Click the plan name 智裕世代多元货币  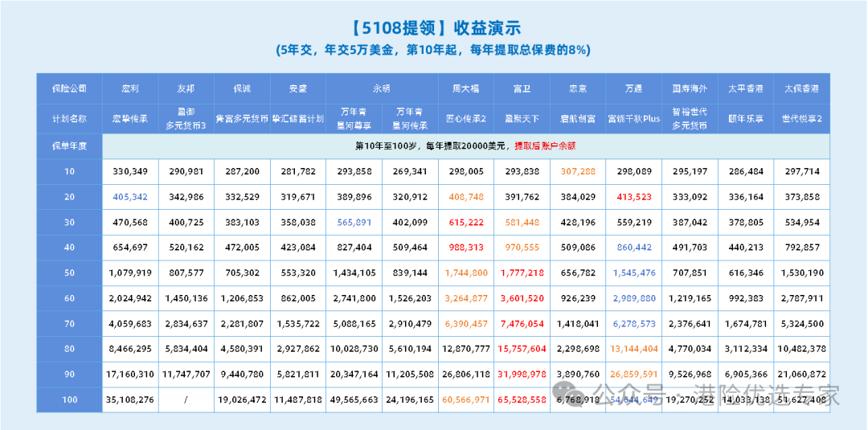[x=690, y=119]
